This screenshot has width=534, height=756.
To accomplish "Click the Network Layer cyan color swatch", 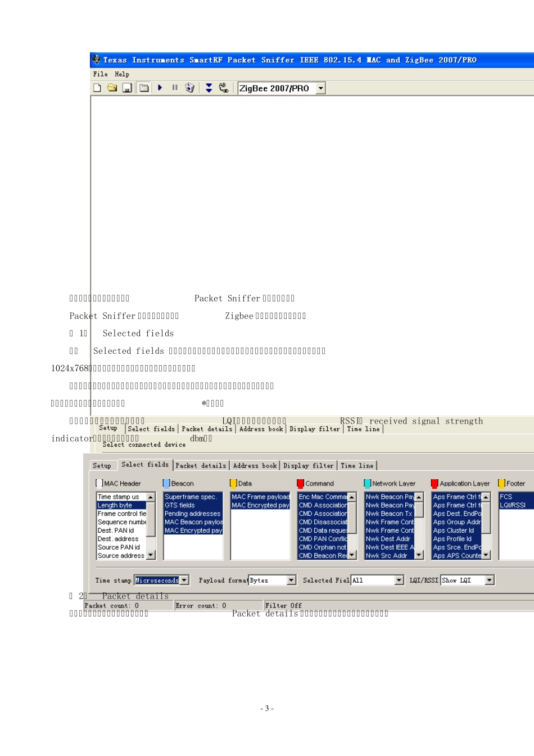I will 367,483.
